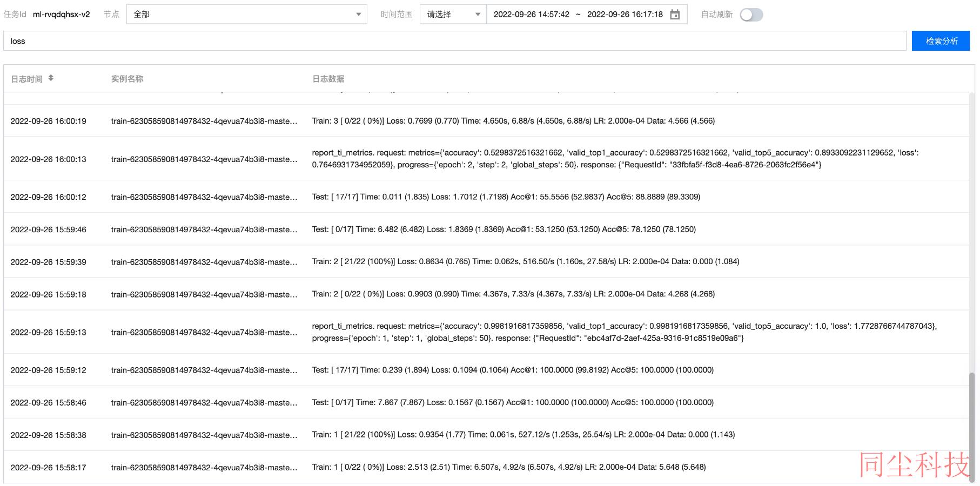Open the node selection dropdown showing 全部
The width and height of the screenshot is (980, 486).
pyautogui.click(x=247, y=15)
